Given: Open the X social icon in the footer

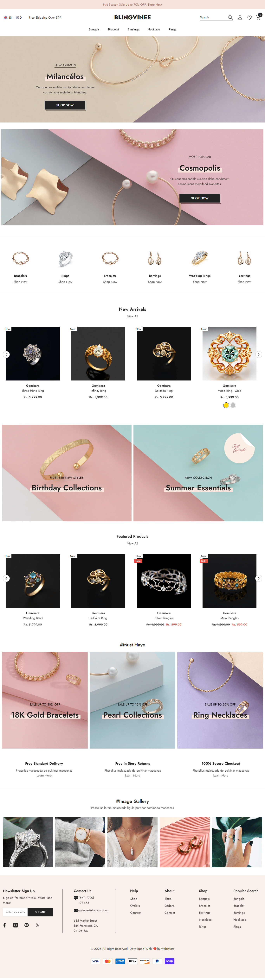Looking at the screenshot, I should [38, 925].
